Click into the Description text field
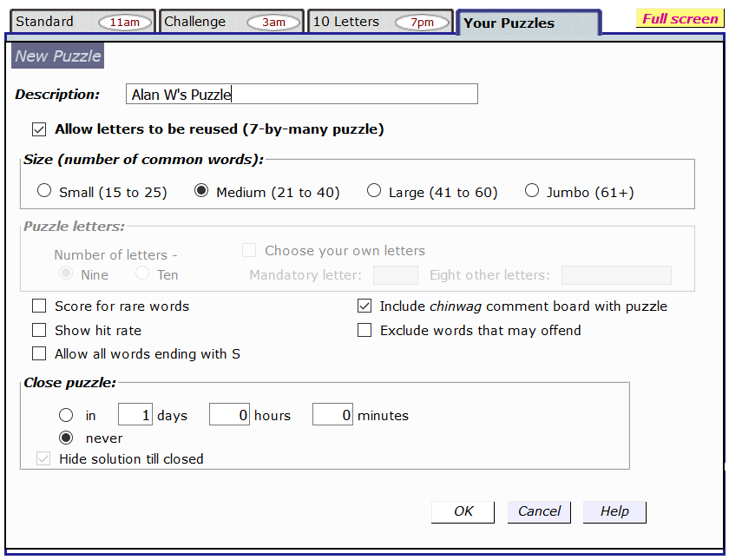 click(x=301, y=95)
